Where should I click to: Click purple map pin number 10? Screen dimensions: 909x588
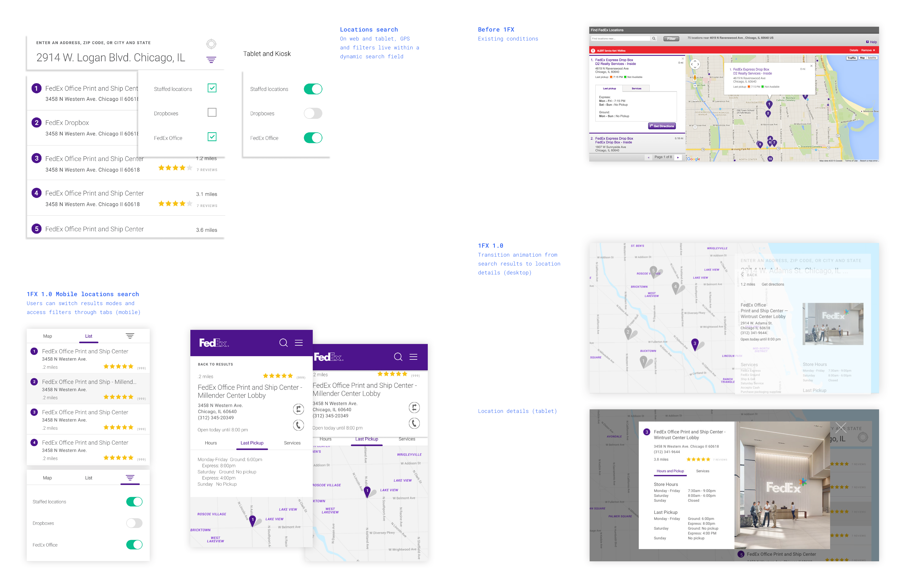pyautogui.click(x=770, y=159)
